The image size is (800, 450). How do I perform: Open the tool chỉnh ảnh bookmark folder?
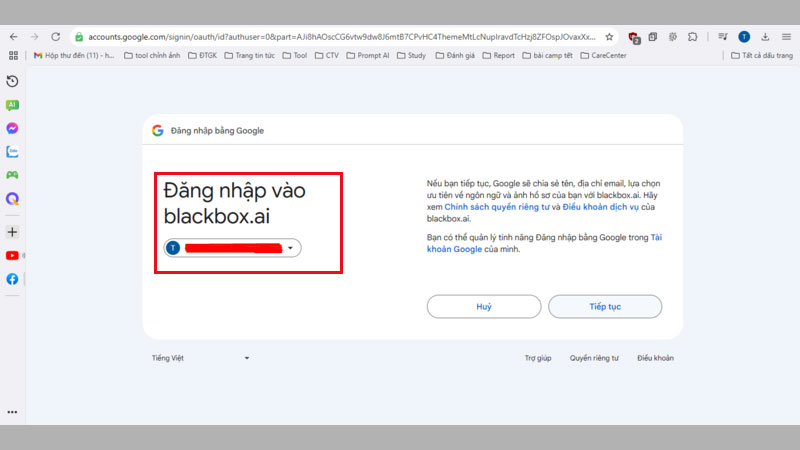152,55
